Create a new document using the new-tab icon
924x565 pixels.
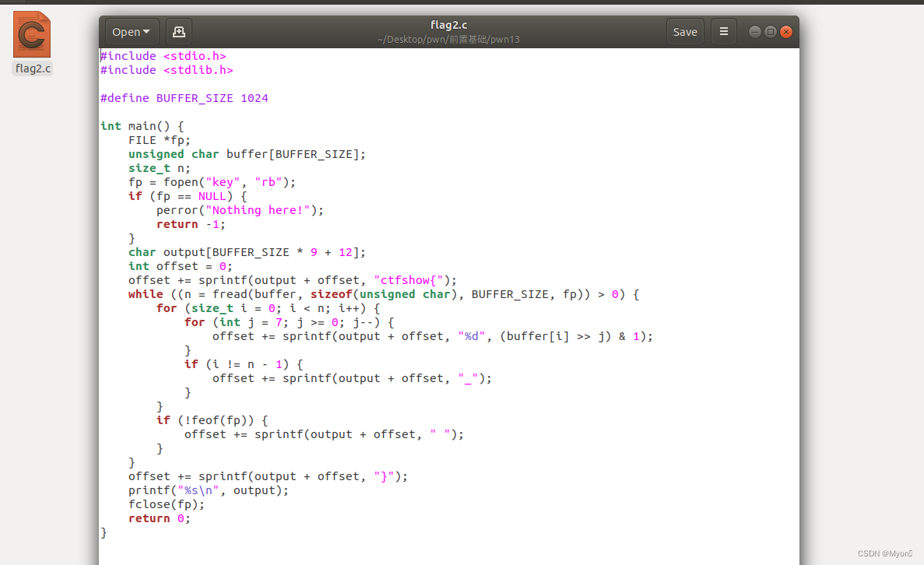178,31
